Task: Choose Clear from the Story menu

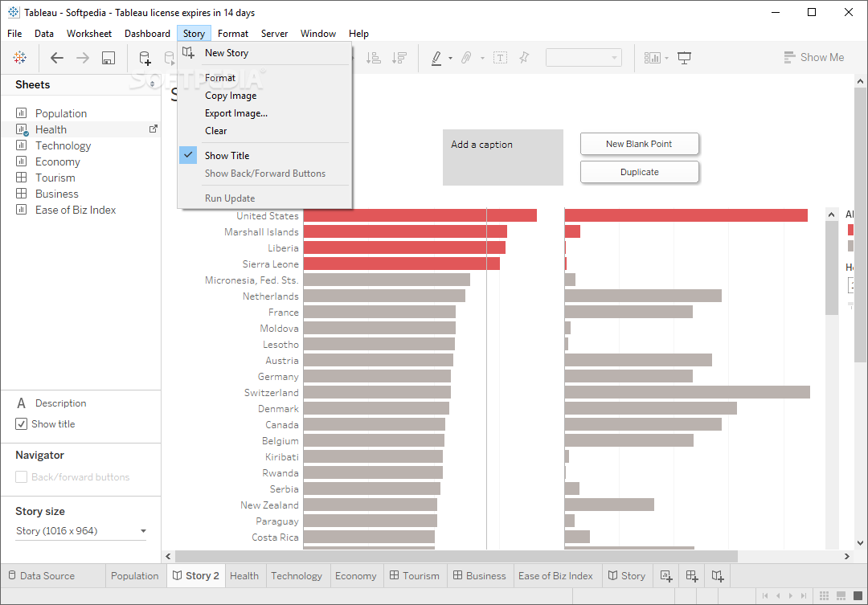Action: 264,131
